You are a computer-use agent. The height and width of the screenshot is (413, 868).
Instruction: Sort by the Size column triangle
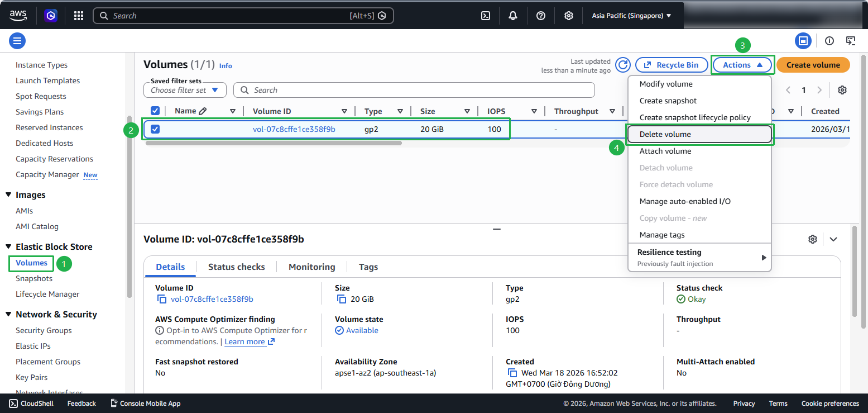467,111
